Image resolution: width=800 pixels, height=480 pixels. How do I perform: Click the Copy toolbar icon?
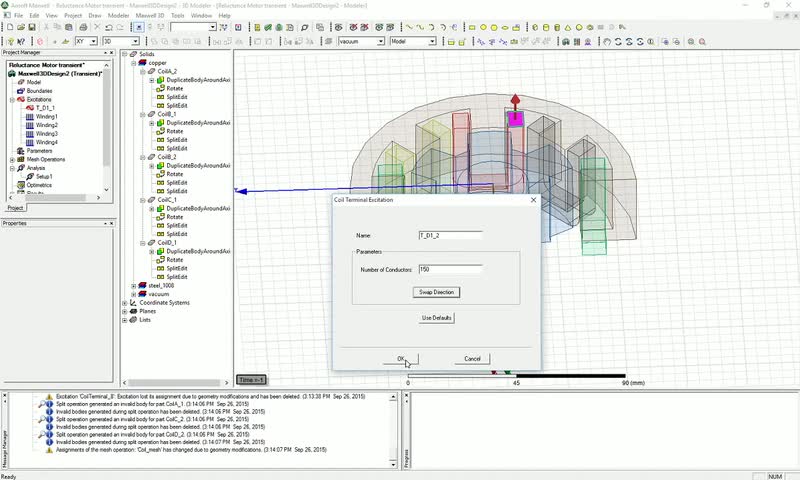(x=57, y=27)
